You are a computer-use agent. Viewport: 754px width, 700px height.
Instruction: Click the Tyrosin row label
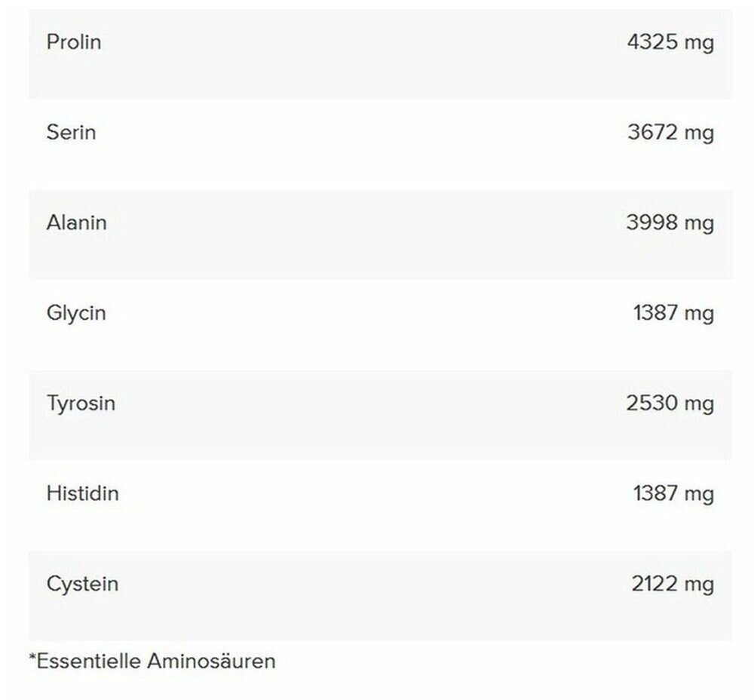(x=81, y=404)
